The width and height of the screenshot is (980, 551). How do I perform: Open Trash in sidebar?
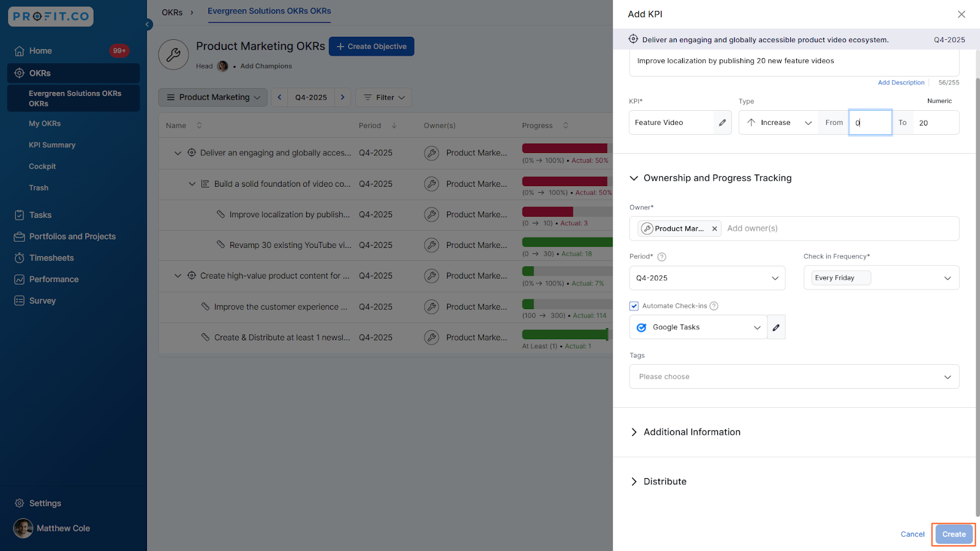[x=39, y=188]
